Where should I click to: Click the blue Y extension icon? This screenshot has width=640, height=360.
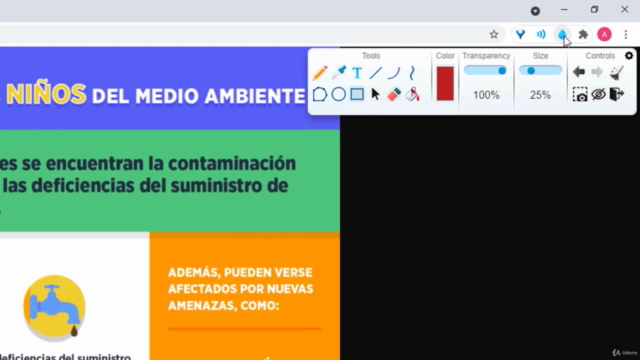(x=520, y=35)
